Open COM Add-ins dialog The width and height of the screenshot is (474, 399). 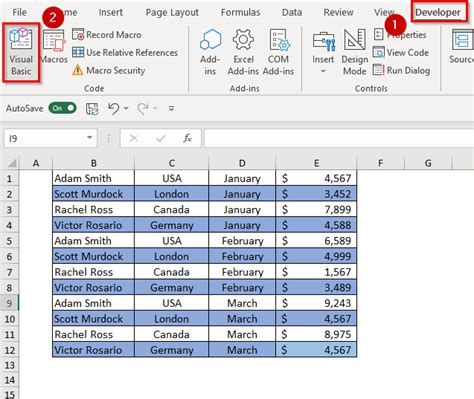coord(278,52)
